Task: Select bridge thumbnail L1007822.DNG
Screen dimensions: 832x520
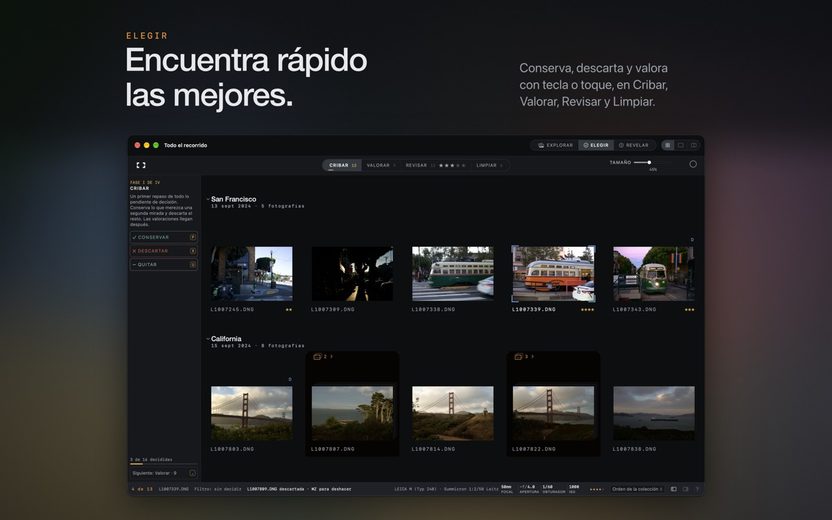Action: [x=553, y=413]
